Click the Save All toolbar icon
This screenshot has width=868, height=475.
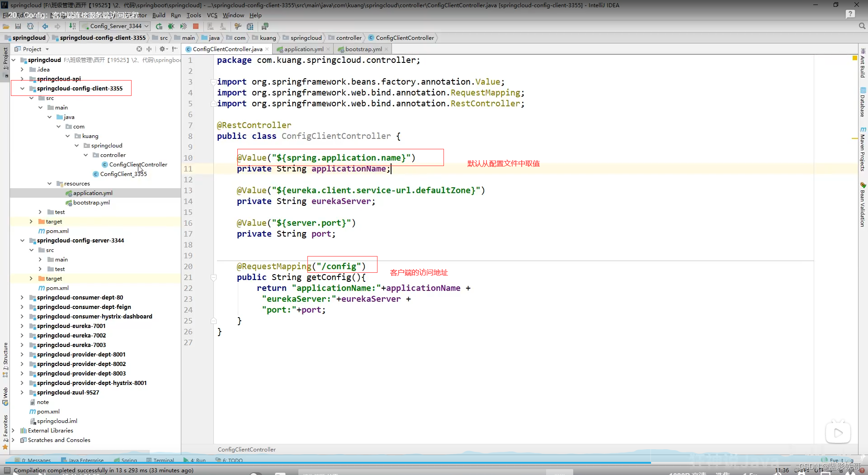pyautogui.click(x=18, y=26)
